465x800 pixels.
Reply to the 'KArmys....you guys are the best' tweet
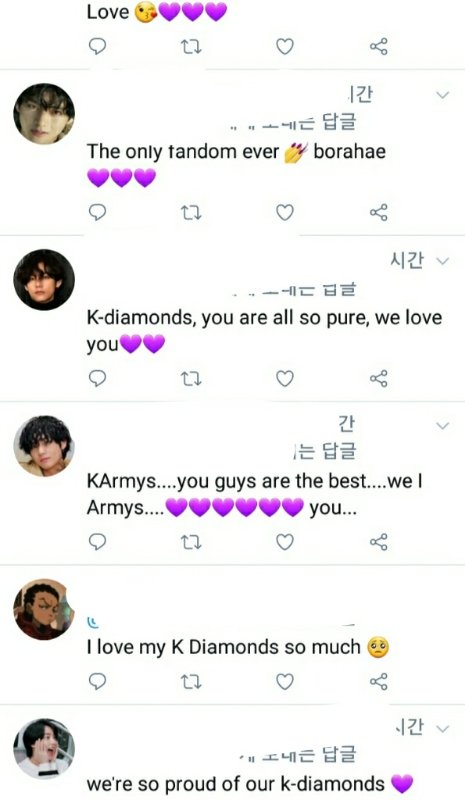click(97, 541)
